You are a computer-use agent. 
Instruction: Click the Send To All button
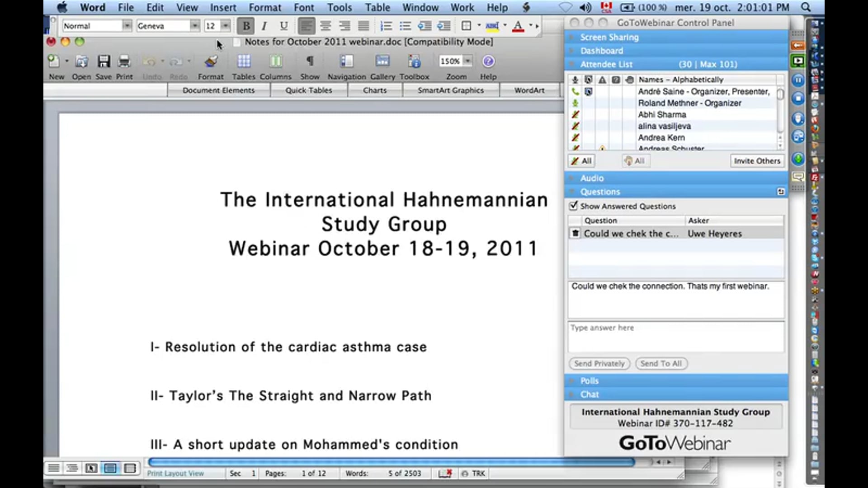[x=661, y=363]
